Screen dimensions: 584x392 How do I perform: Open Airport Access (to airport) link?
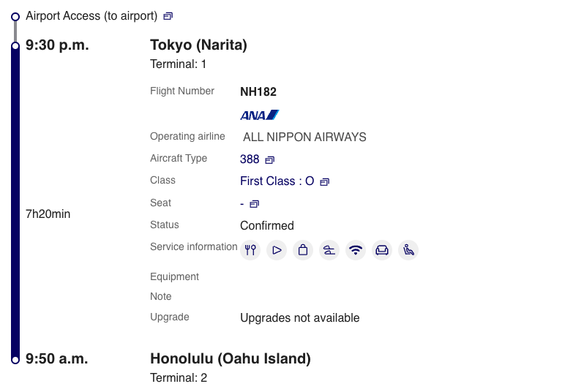point(91,16)
